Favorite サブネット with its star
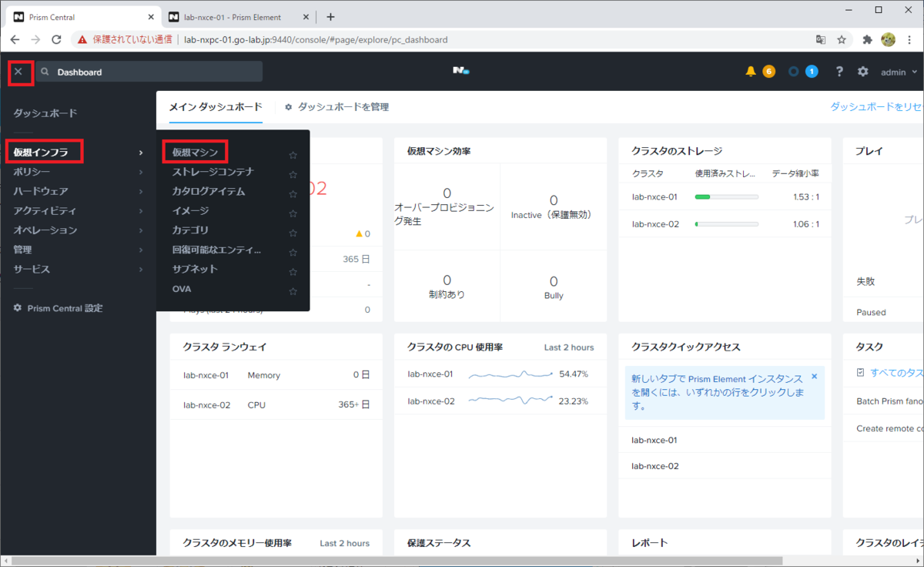The image size is (924, 567). point(293,272)
